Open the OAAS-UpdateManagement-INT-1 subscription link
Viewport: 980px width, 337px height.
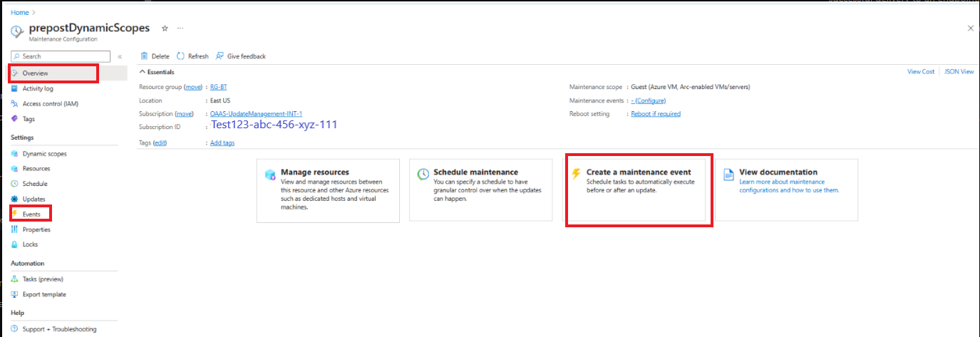(256, 114)
